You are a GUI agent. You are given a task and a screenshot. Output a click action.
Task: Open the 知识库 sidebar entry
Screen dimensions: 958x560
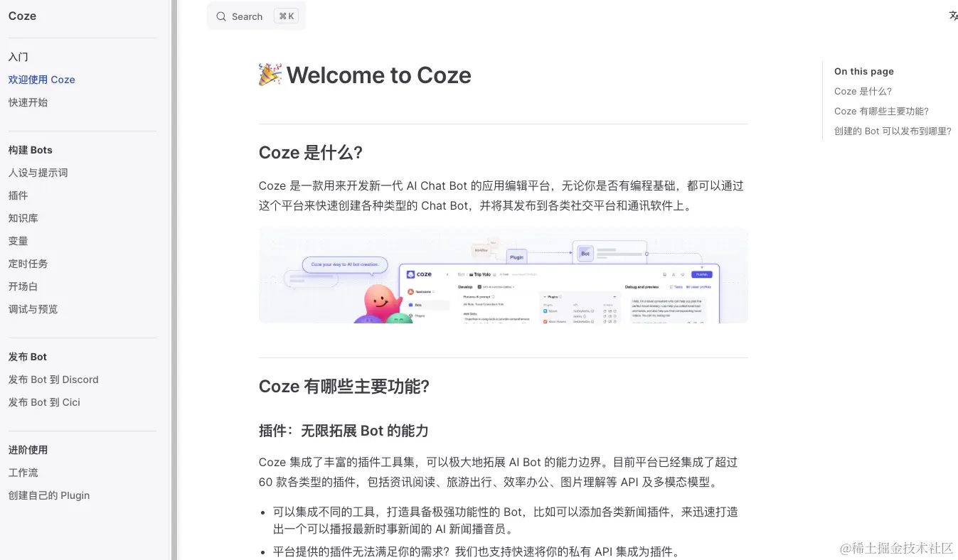pos(23,218)
